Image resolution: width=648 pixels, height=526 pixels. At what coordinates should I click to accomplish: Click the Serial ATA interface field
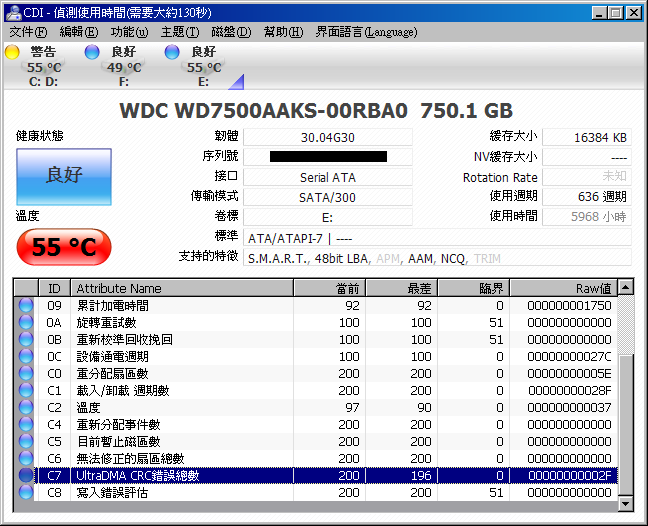[x=328, y=177]
